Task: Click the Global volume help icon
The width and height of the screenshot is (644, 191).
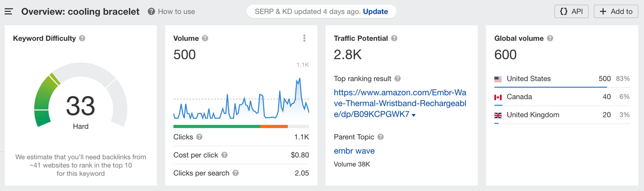Action: (x=550, y=38)
